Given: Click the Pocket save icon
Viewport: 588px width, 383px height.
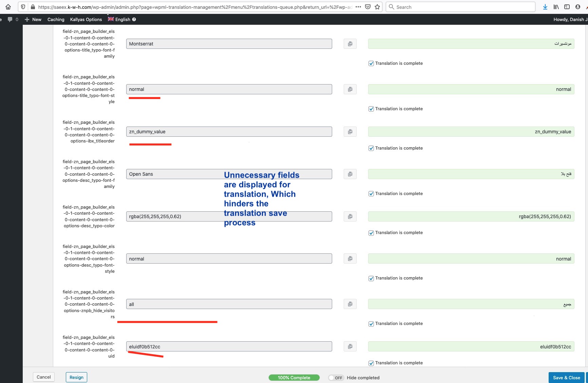Looking at the screenshot, I should [368, 7].
